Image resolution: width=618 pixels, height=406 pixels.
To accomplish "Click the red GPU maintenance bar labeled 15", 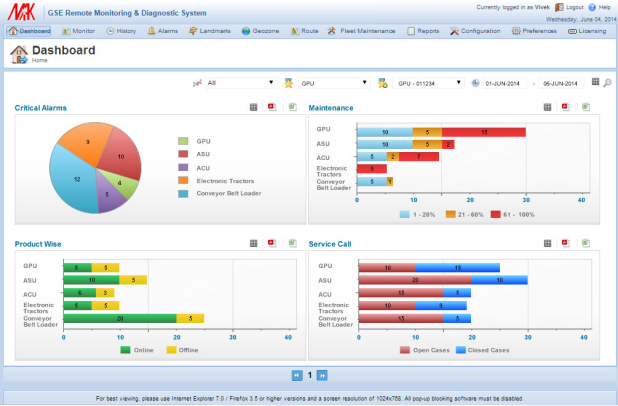I will click(x=484, y=132).
